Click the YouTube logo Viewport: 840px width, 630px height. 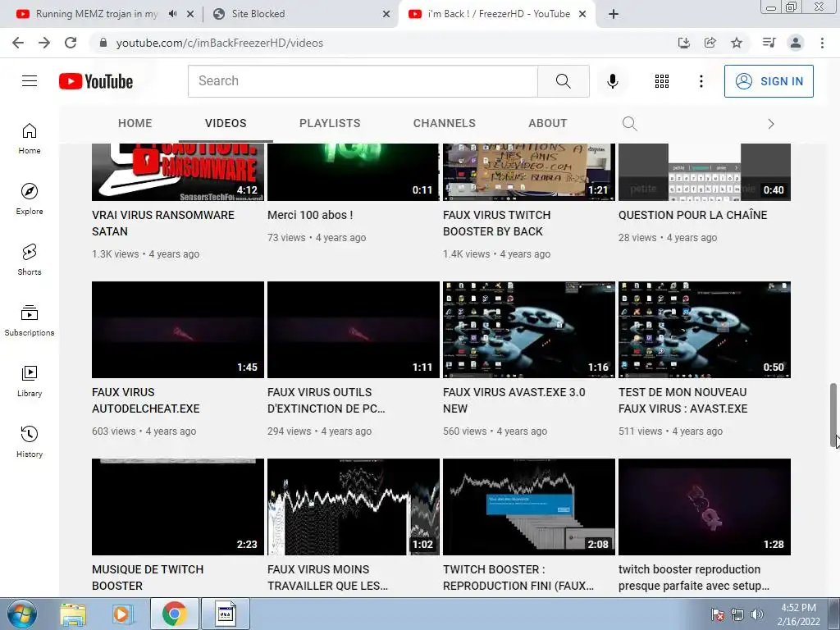pyautogui.click(x=96, y=81)
